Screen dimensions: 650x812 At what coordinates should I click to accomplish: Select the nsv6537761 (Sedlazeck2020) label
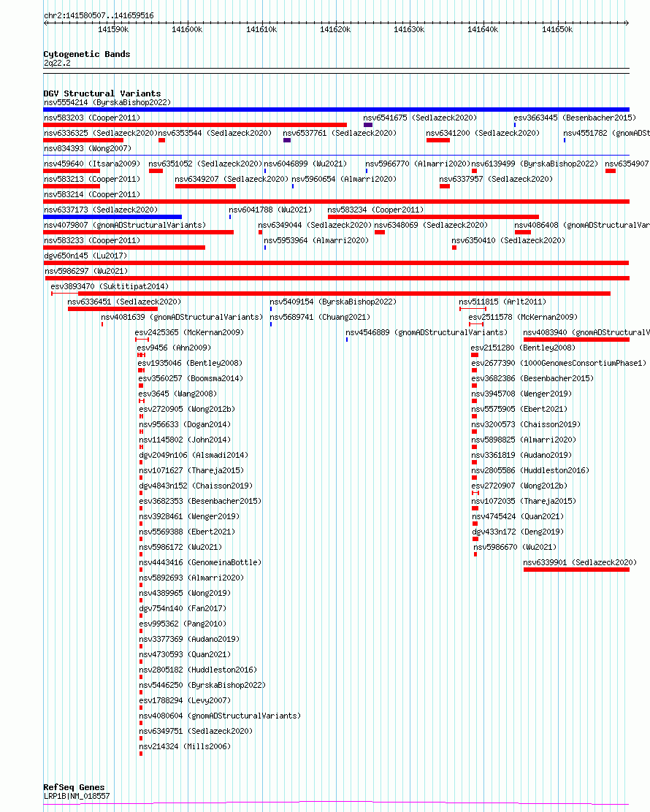[340, 133]
